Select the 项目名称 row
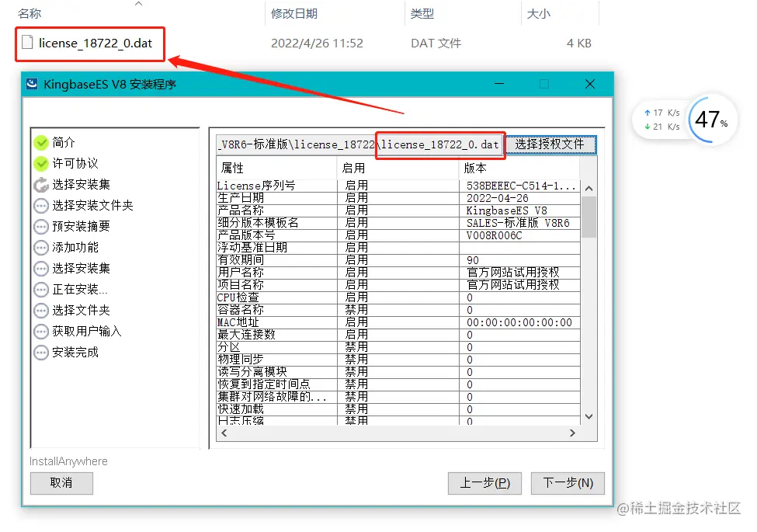Image resolution: width=757 pixels, height=532 pixels. [398, 285]
